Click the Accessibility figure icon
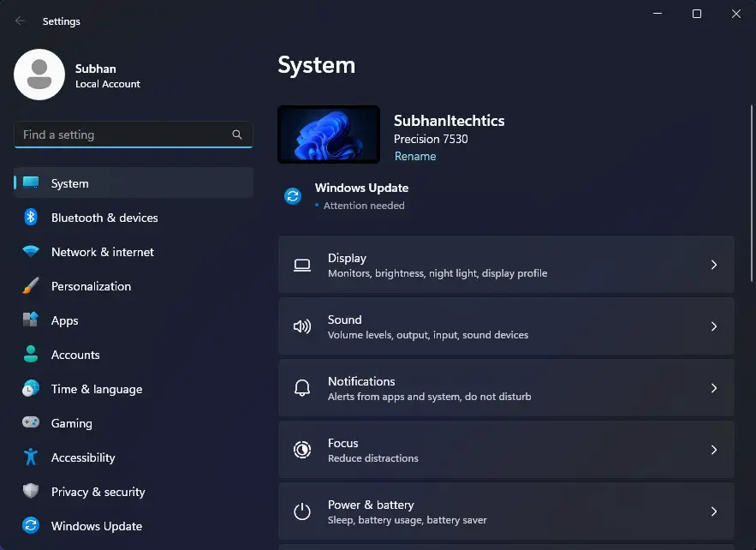This screenshot has height=550, width=756. coord(31,457)
